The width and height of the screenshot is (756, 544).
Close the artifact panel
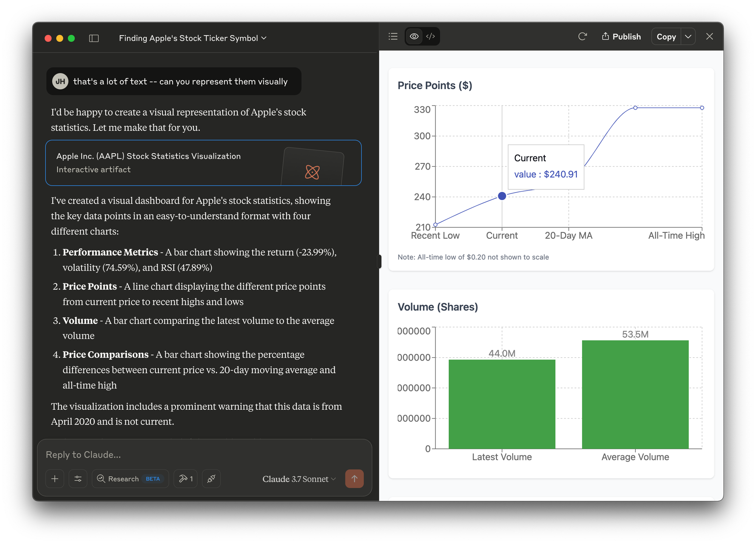pos(710,36)
